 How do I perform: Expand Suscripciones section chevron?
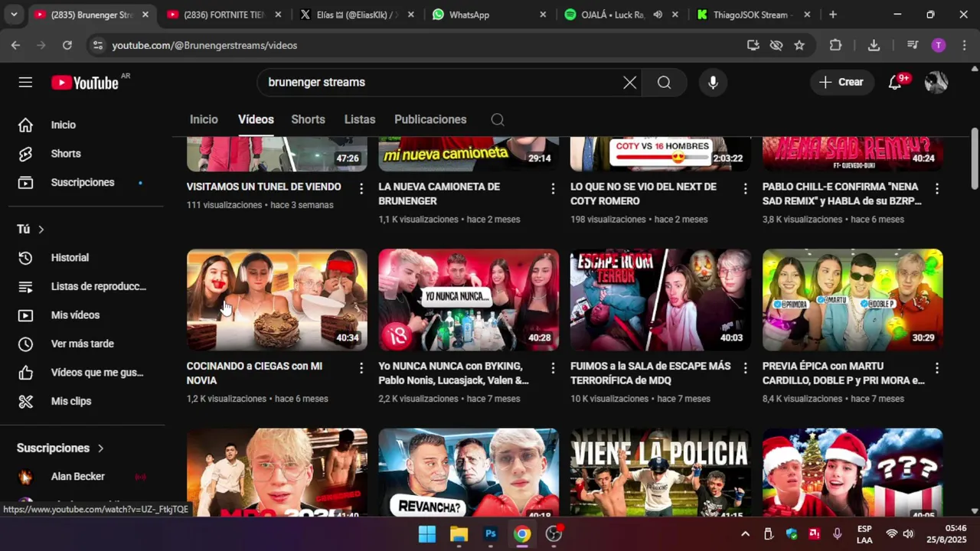[100, 448]
